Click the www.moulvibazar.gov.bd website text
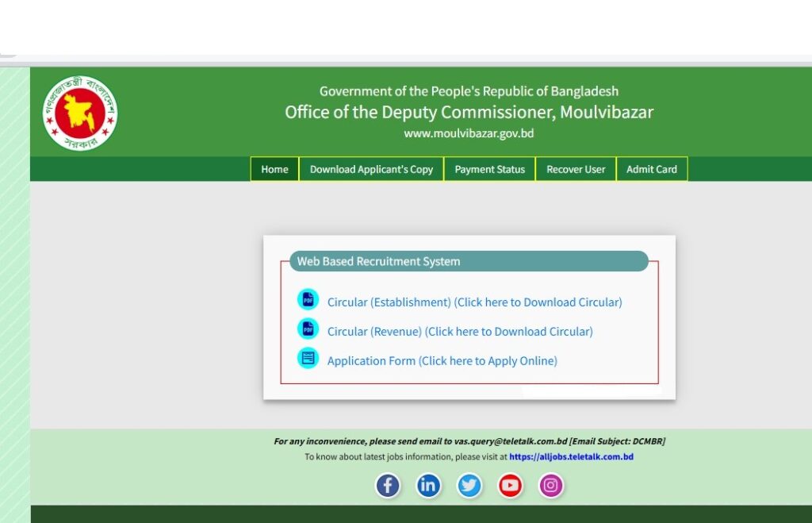 coord(469,133)
